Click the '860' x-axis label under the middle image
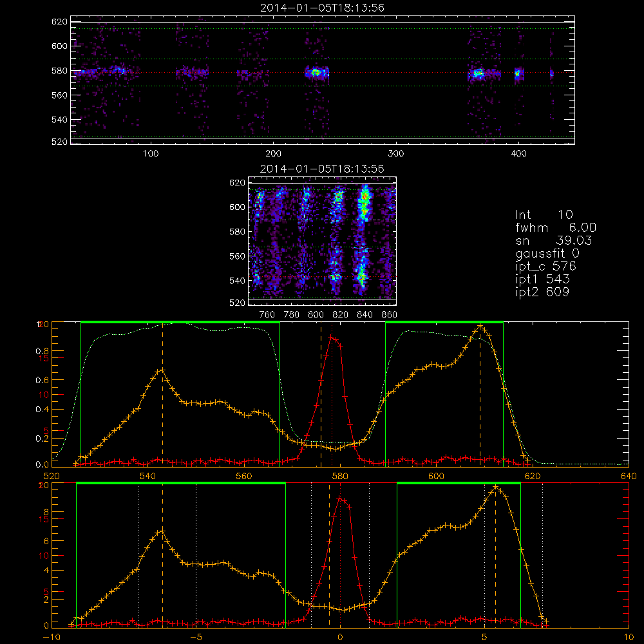 pos(389,315)
